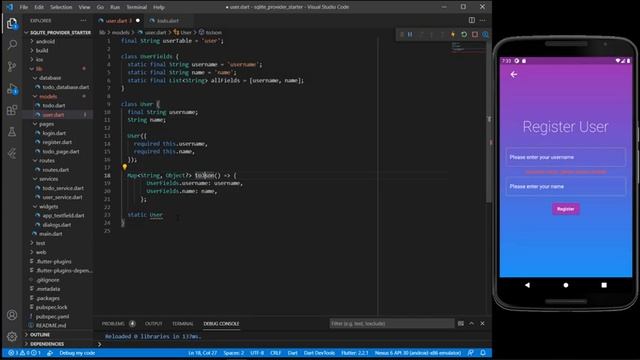Collapse the routes folder
Viewport: 640px width, 360px height.
[x=47, y=160]
